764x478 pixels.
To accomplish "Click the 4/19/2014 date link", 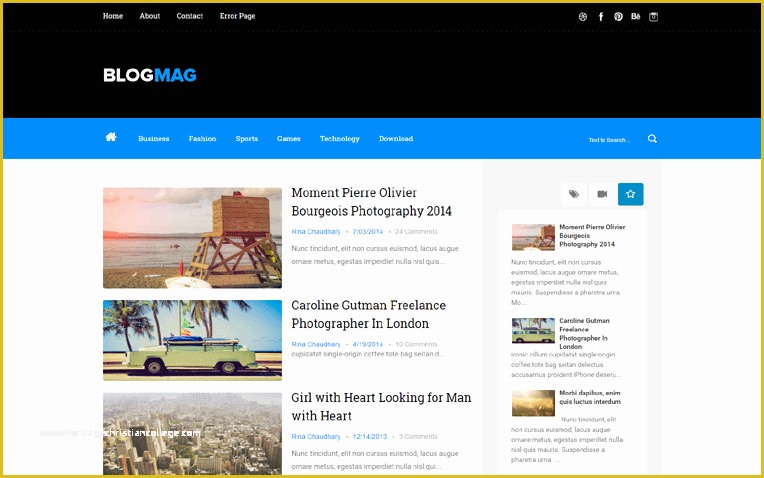I will tap(367, 344).
